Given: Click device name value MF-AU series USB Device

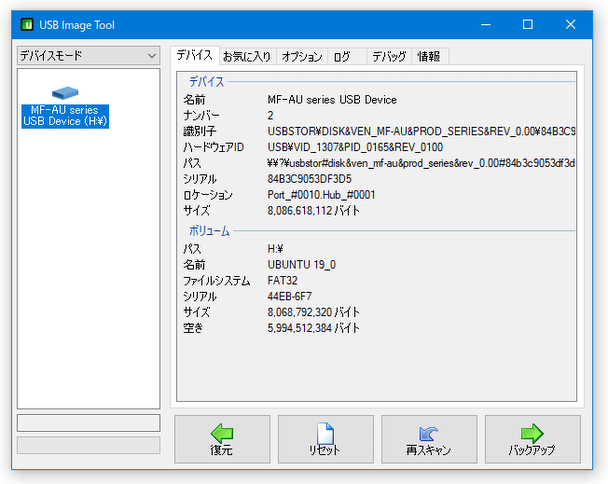Looking at the screenshot, I should [x=332, y=100].
